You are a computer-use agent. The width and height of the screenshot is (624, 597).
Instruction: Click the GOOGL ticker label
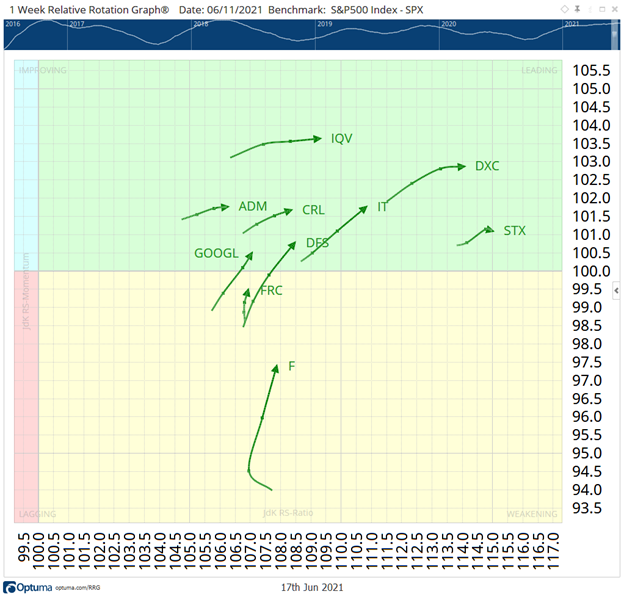[x=216, y=253]
